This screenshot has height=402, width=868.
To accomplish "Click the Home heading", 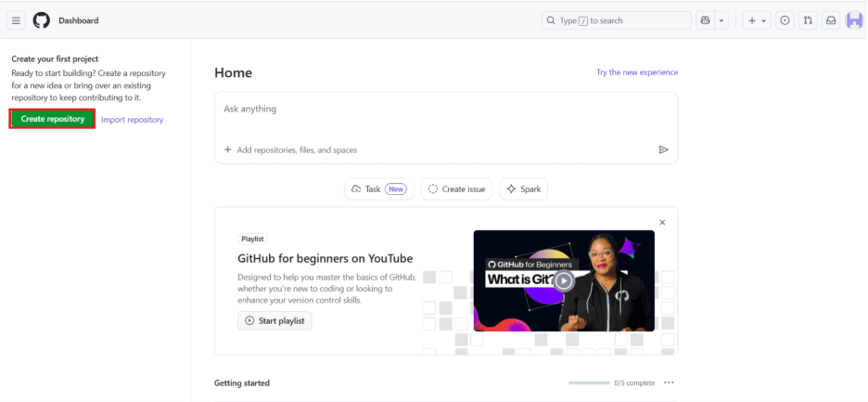I will point(233,72).
